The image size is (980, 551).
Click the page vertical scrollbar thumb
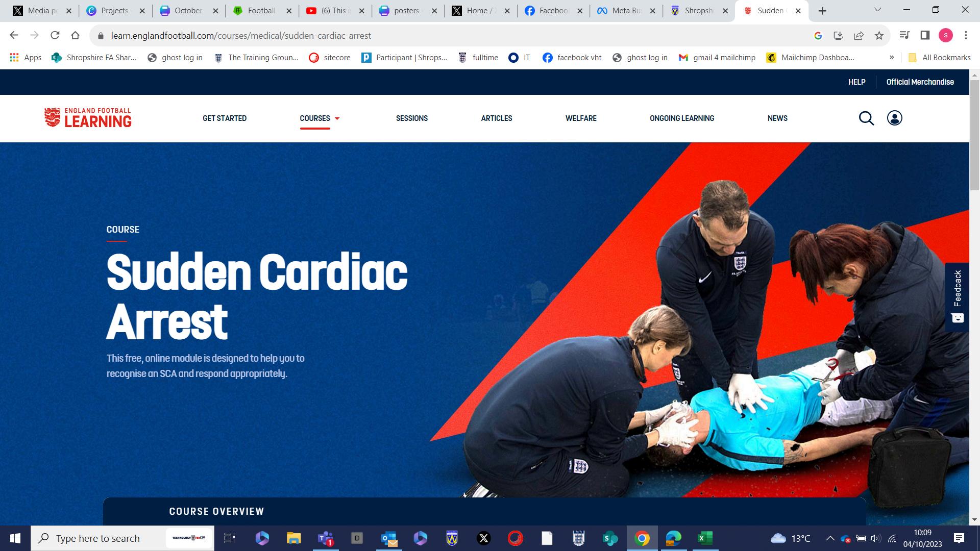(974, 135)
